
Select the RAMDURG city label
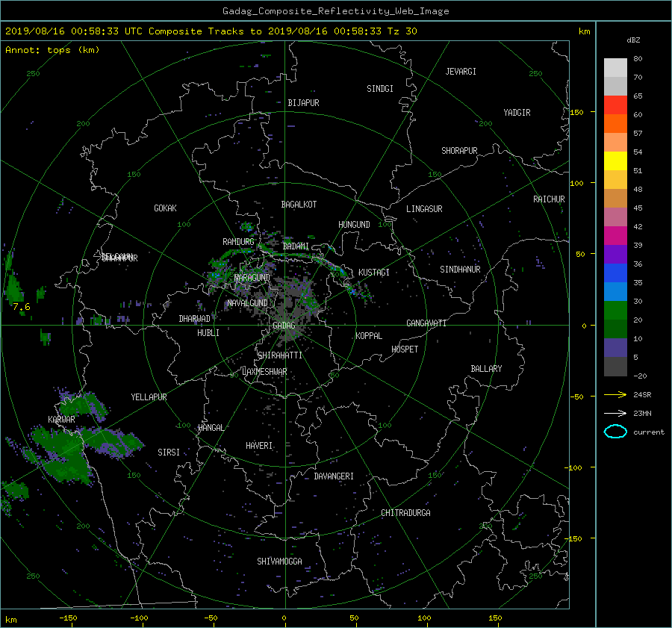[238, 242]
